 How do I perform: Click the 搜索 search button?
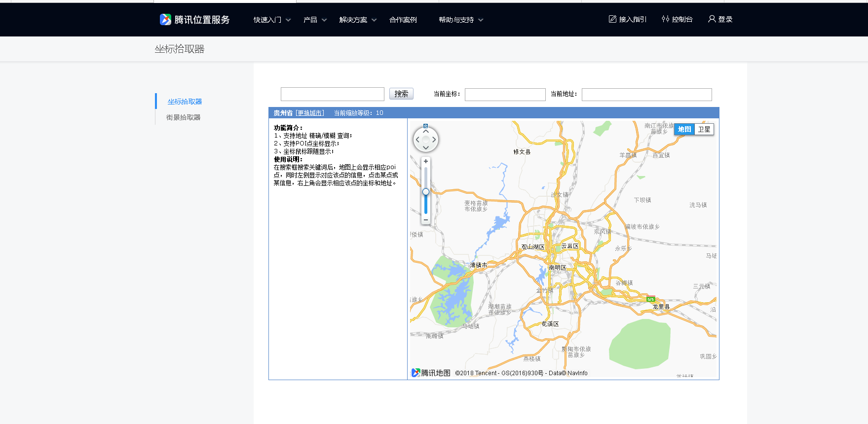click(401, 94)
